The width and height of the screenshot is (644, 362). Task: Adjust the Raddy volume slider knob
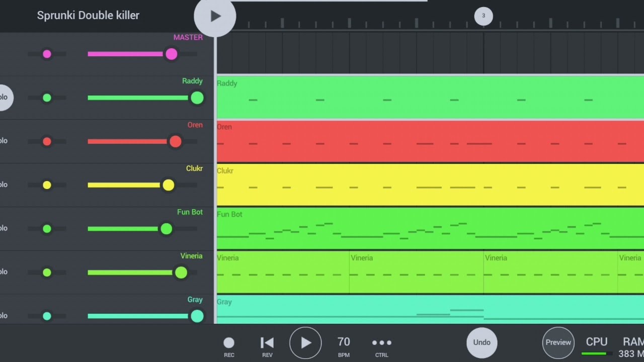pos(197,98)
